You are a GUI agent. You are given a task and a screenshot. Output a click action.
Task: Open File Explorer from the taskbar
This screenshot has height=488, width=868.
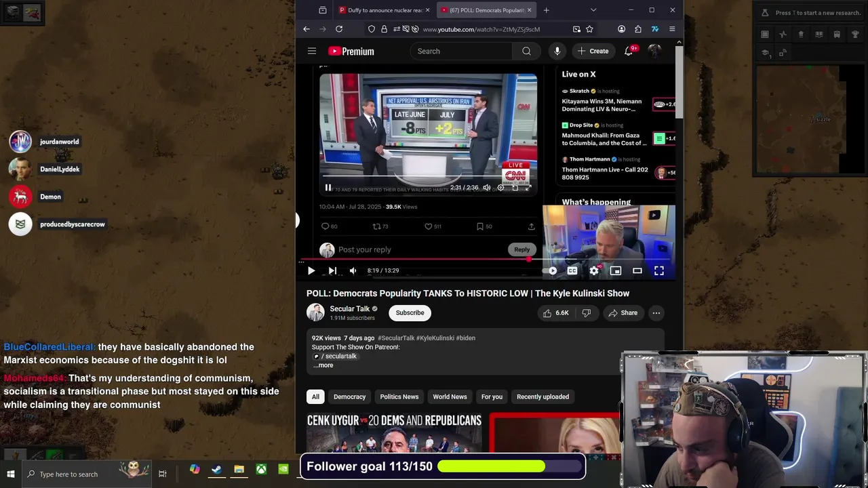click(x=239, y=469)
